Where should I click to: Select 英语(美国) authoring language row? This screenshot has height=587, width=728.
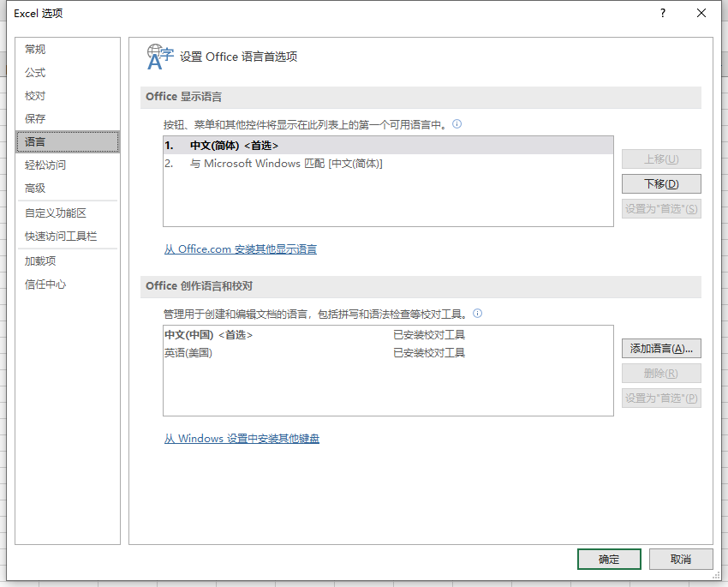(x=388, y=353)
